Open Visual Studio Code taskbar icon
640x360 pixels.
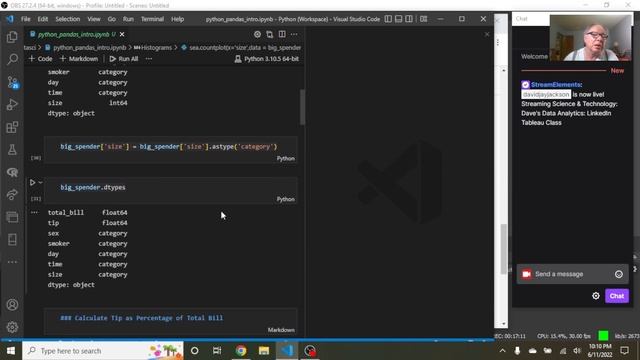tap(287, 351)
